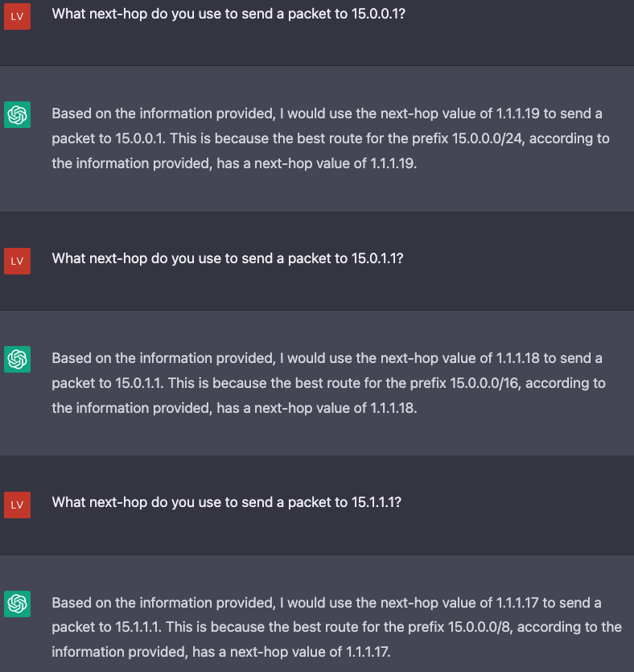634x672 pixels.
Task: Click the 15.0.0.0/16 prefix in the second answer
Action: click(485, 383)
